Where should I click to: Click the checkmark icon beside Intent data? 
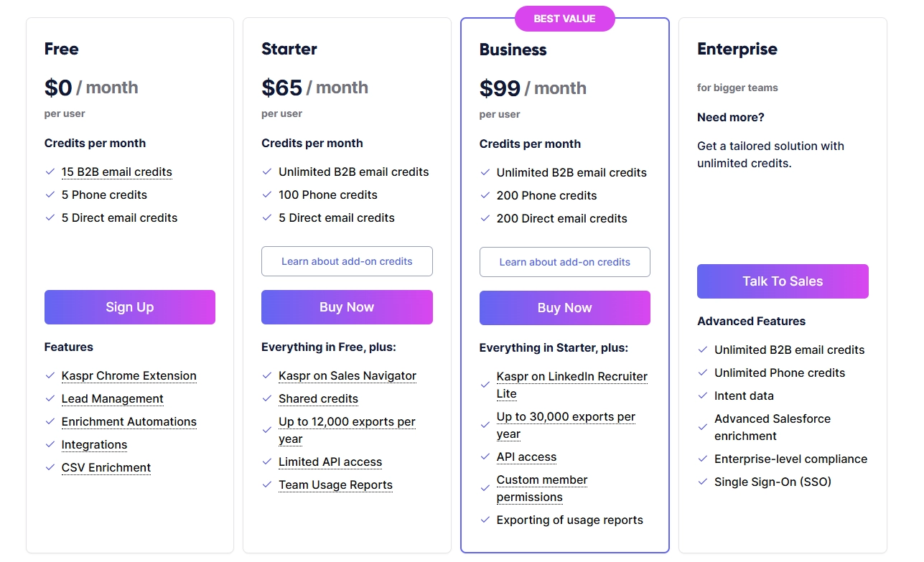click(x=703, y=395)
